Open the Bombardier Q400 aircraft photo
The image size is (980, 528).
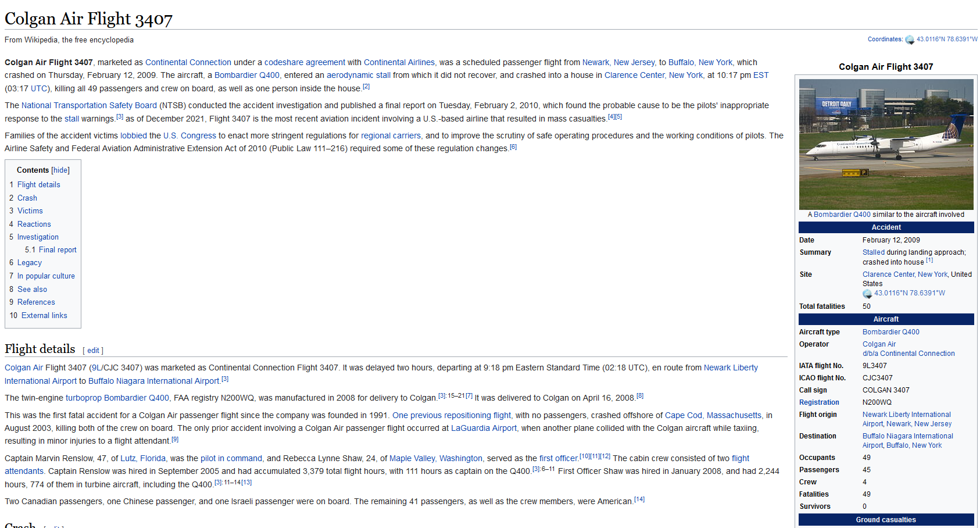coord(886,144)
